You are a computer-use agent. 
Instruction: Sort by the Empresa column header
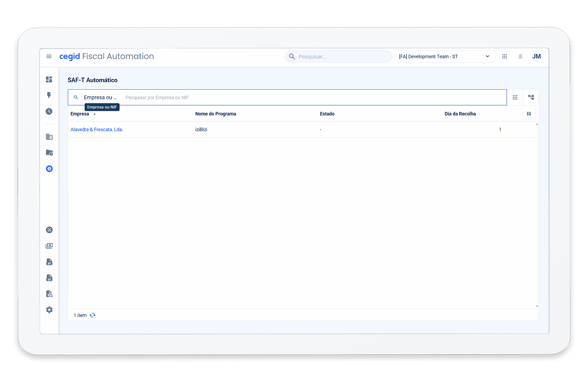(x=80, y=114)
